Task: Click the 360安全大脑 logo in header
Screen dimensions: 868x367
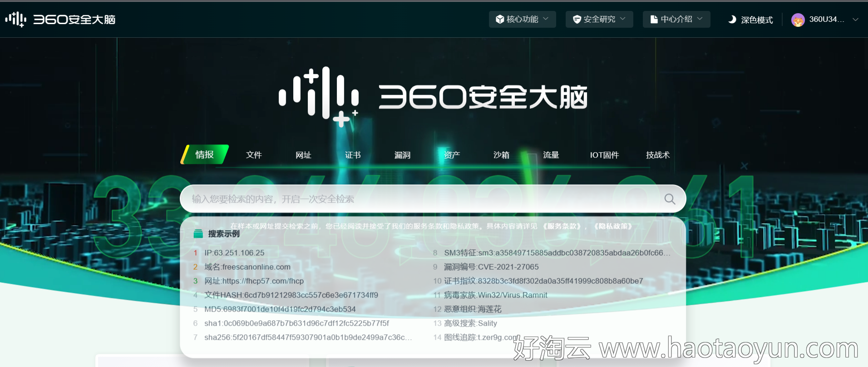Action: click(60, 20)
